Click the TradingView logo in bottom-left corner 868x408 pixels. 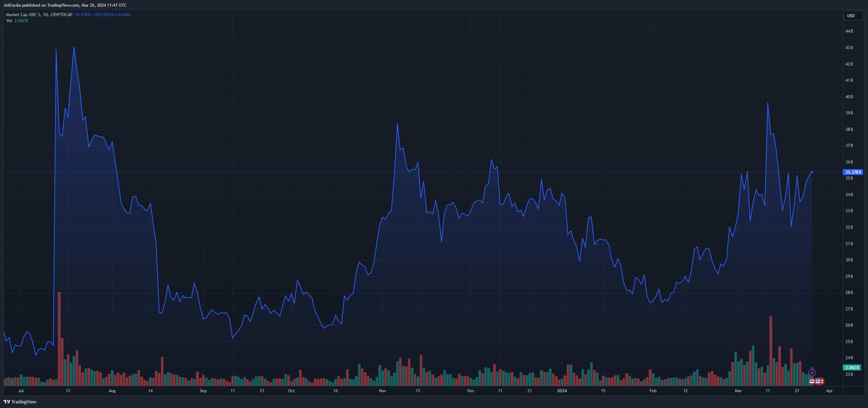click(19, 402)
